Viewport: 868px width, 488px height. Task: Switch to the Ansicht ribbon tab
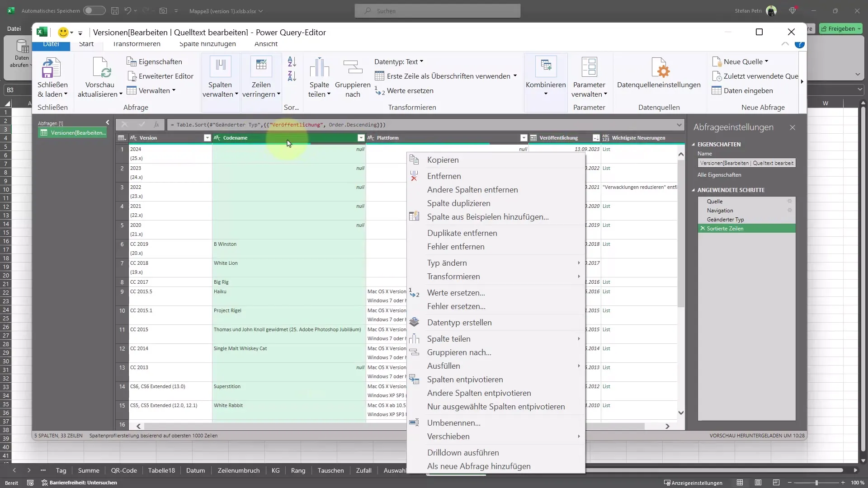[x=266, y=44]
